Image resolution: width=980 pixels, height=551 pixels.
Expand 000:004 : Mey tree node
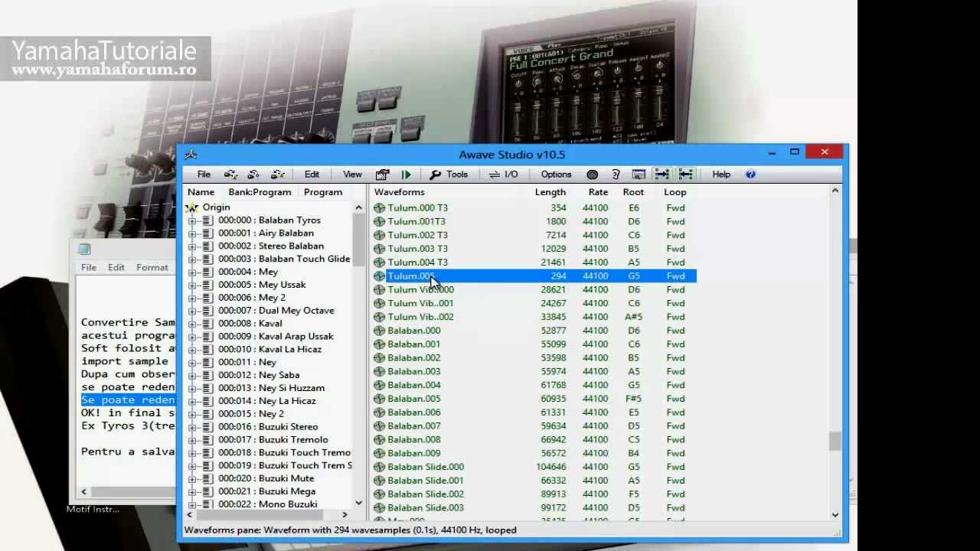(192, 272)
